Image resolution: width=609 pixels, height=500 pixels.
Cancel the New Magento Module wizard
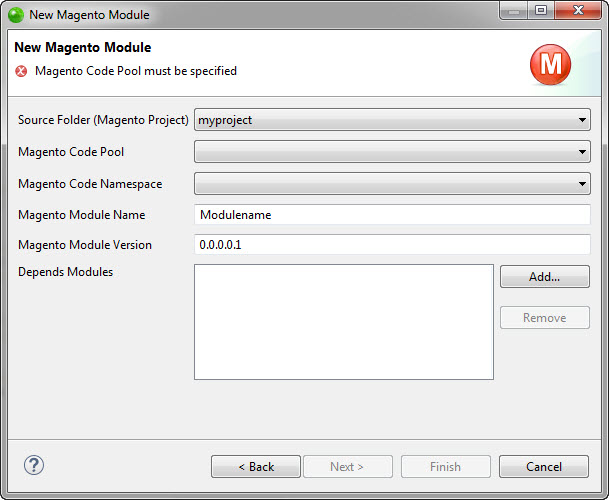click(544, 467)
